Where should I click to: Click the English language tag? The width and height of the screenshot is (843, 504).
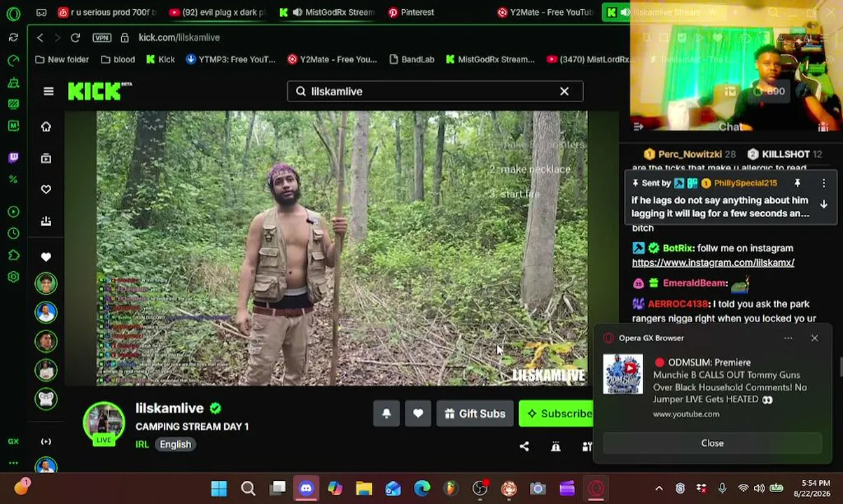[175, 444]
